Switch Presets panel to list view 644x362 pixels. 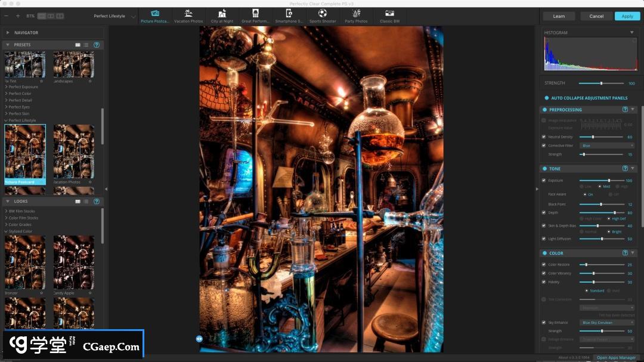[x=86, y=45]
